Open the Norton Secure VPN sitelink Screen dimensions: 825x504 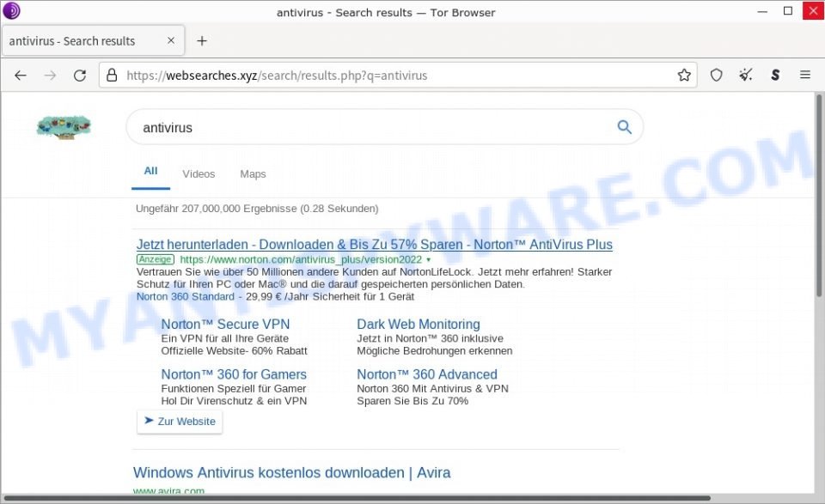[x=225, y=325]
